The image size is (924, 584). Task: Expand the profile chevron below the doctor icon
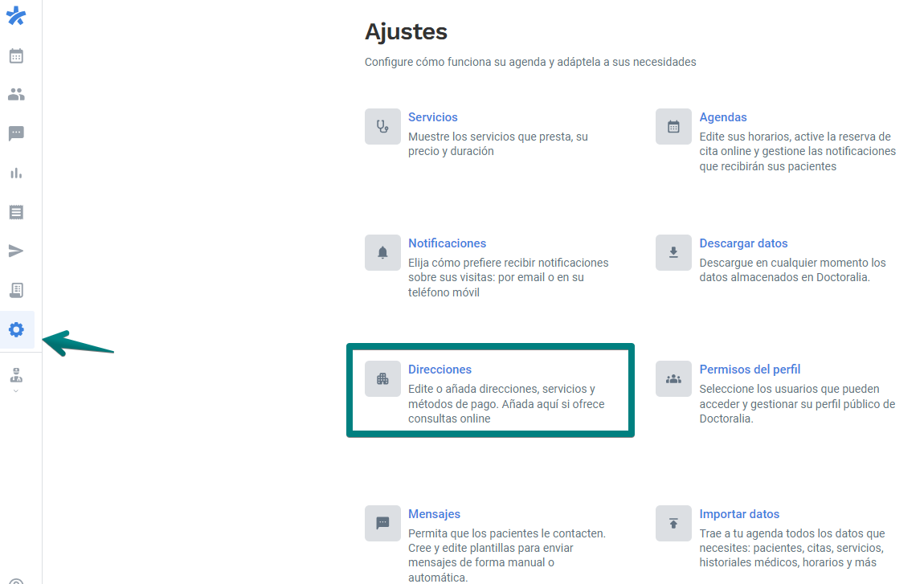pos(16,391)
